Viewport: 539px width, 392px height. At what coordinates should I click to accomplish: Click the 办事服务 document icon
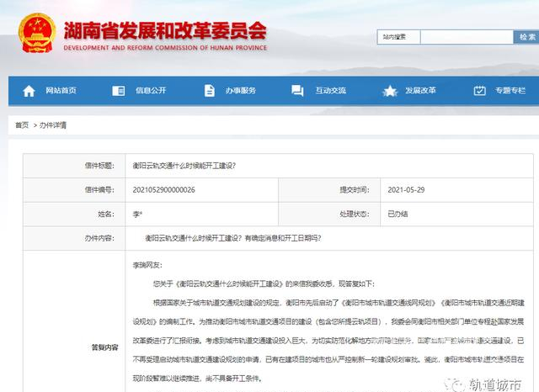(x=209, y=91)
